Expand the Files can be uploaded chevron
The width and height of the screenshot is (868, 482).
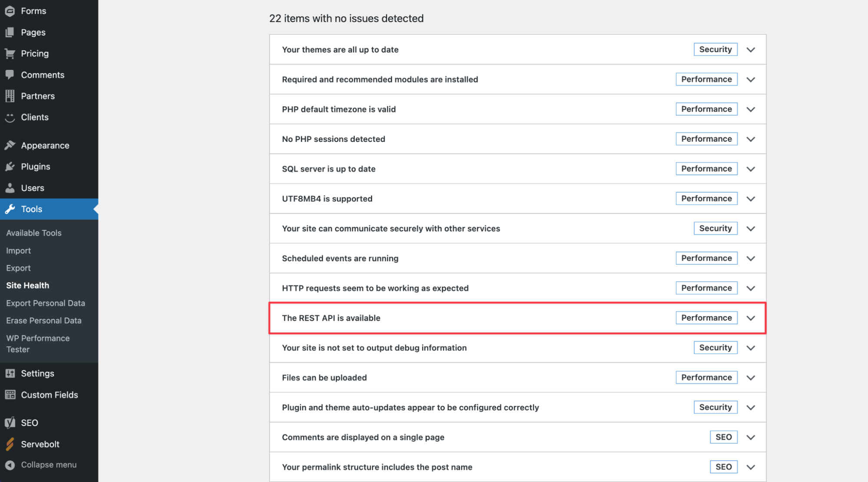(750, 377)
